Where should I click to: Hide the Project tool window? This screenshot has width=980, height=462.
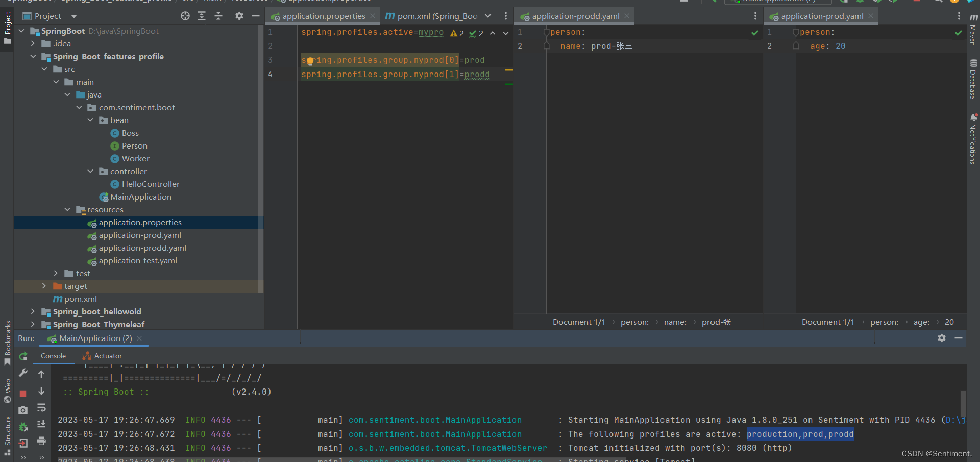pyautogui.click(x=256, y=16)
